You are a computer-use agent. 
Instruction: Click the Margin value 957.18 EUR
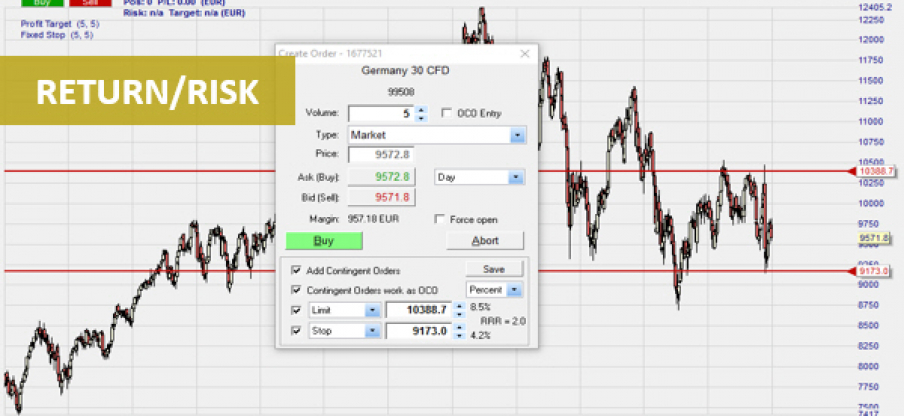373,219
